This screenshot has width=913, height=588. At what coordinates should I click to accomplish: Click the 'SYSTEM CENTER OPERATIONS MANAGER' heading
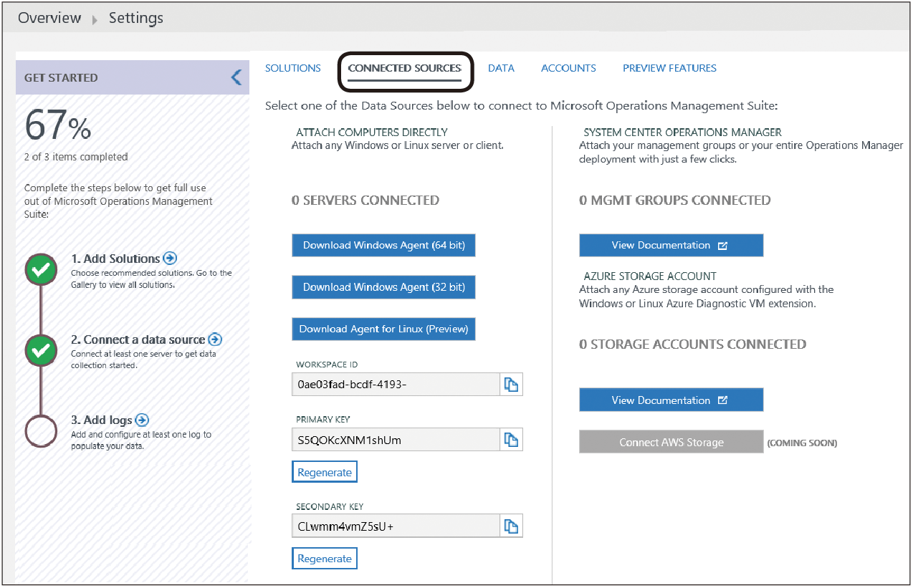[x=683, y=132]
